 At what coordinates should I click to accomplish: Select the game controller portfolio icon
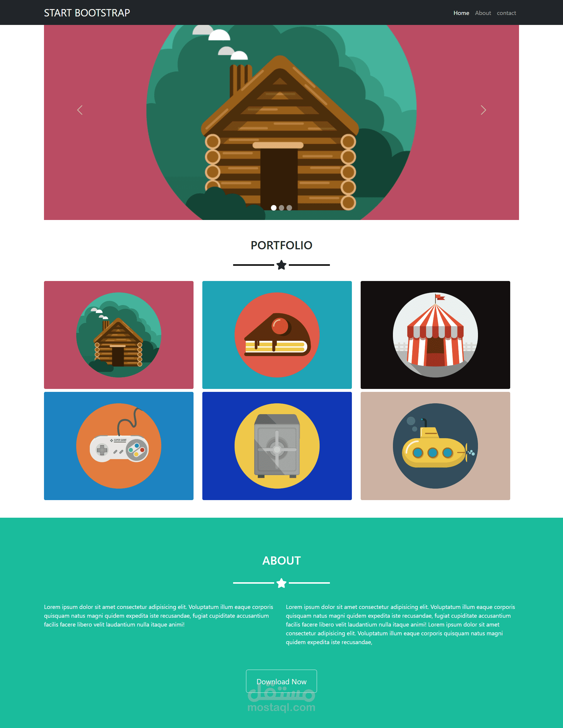pyautogui.click(x=119, y=444)
